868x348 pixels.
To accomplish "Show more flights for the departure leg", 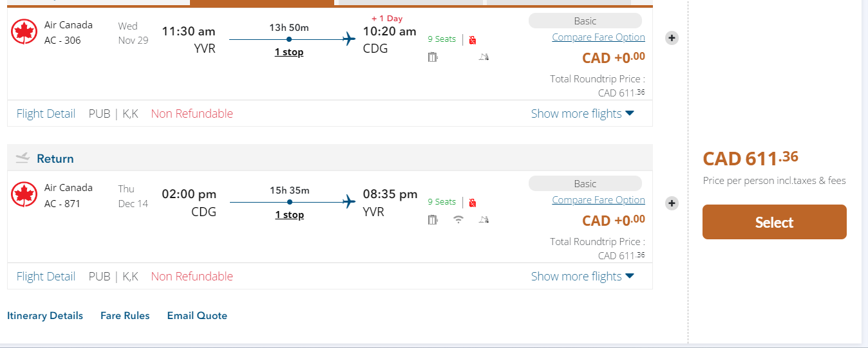I will click(x=582, y=114).
